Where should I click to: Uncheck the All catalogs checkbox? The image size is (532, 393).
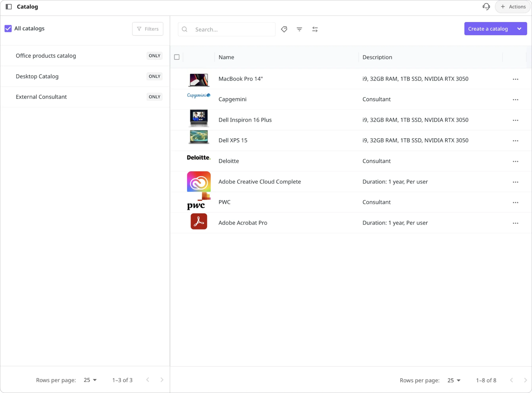point(8,29)
